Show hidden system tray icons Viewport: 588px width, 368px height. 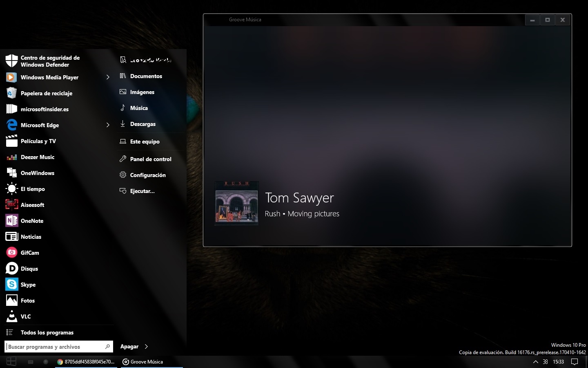[x=536, y=362]
